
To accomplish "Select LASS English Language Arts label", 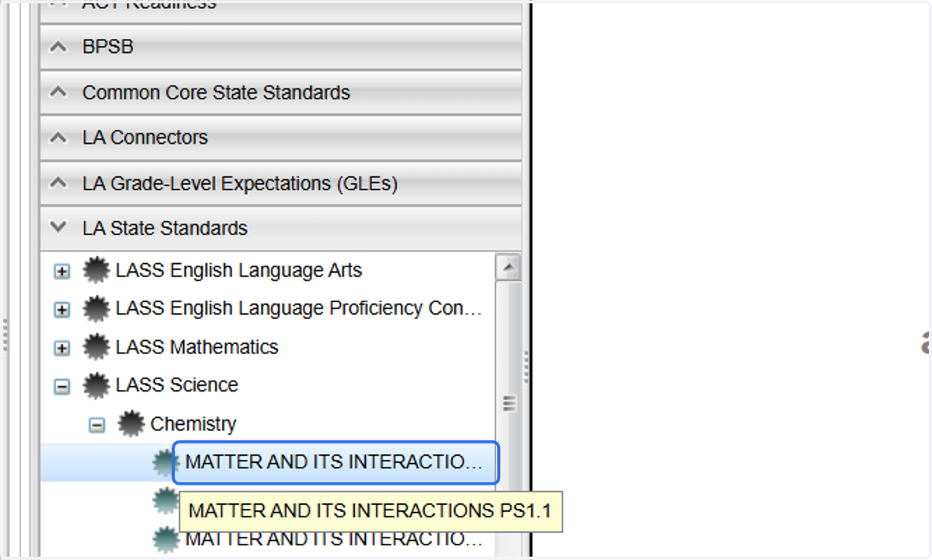I will tap(238, 270).
